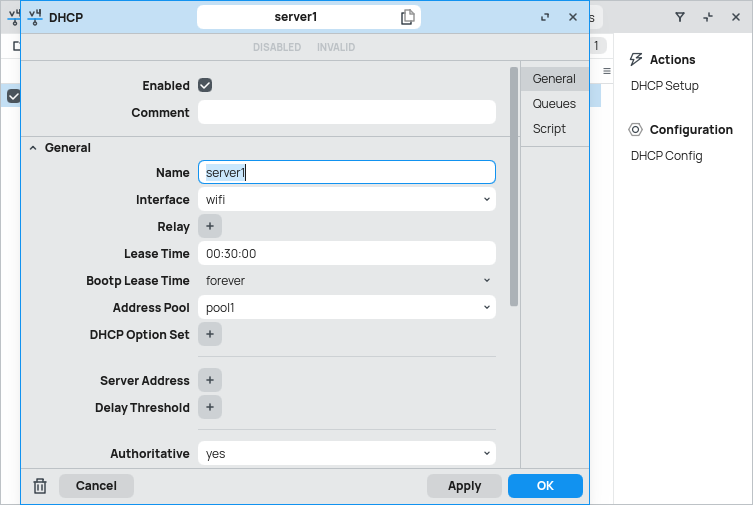Open the columns list menu icon
This screenshot has width=753, height=505.
[607, 71]
